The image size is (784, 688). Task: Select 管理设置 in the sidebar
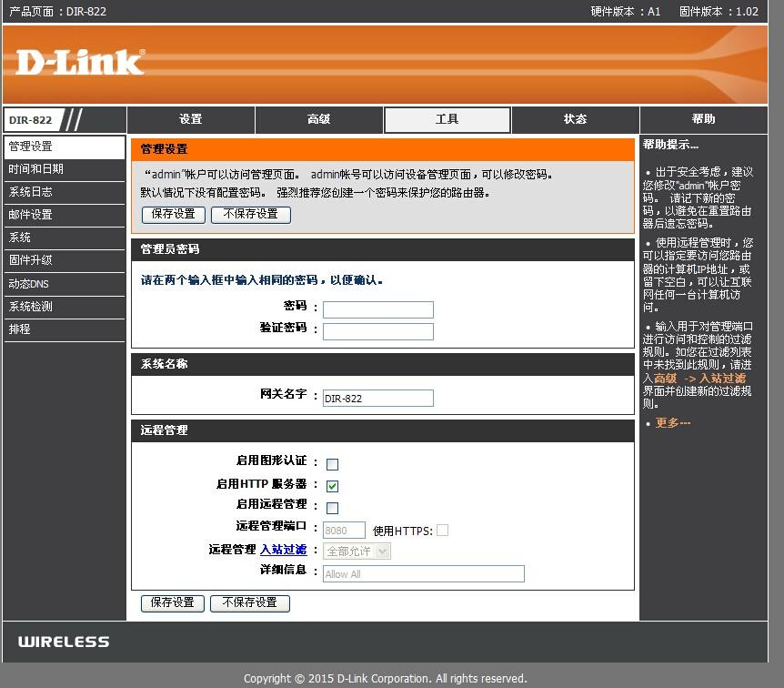tap(64, 147)
